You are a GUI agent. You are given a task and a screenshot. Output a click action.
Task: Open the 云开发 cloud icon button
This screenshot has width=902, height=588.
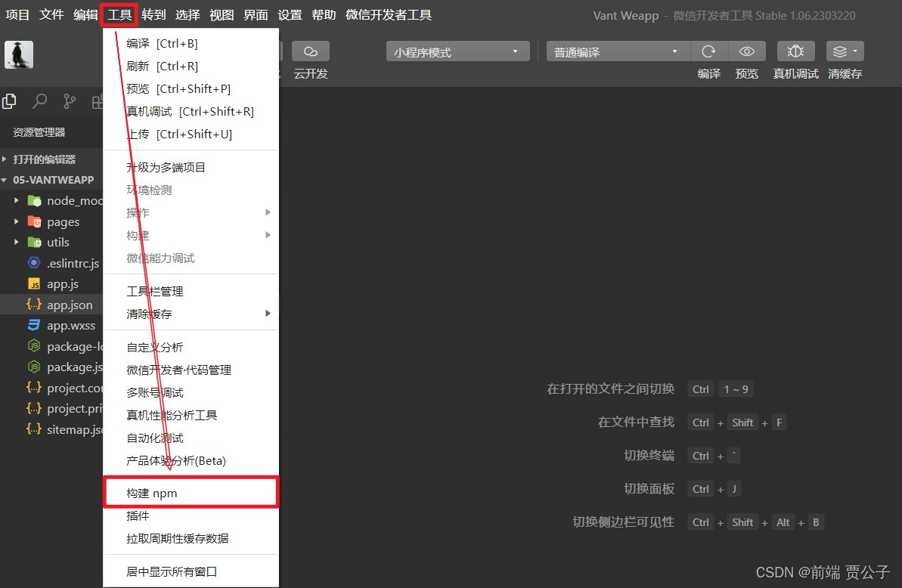click(311, 51)
